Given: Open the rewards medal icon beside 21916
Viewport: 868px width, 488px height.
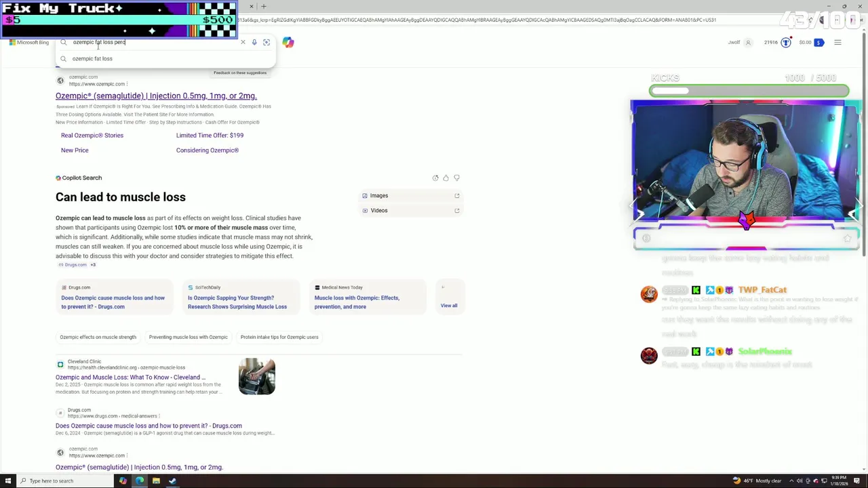Looking at the screenshot, I should [786, 43].
